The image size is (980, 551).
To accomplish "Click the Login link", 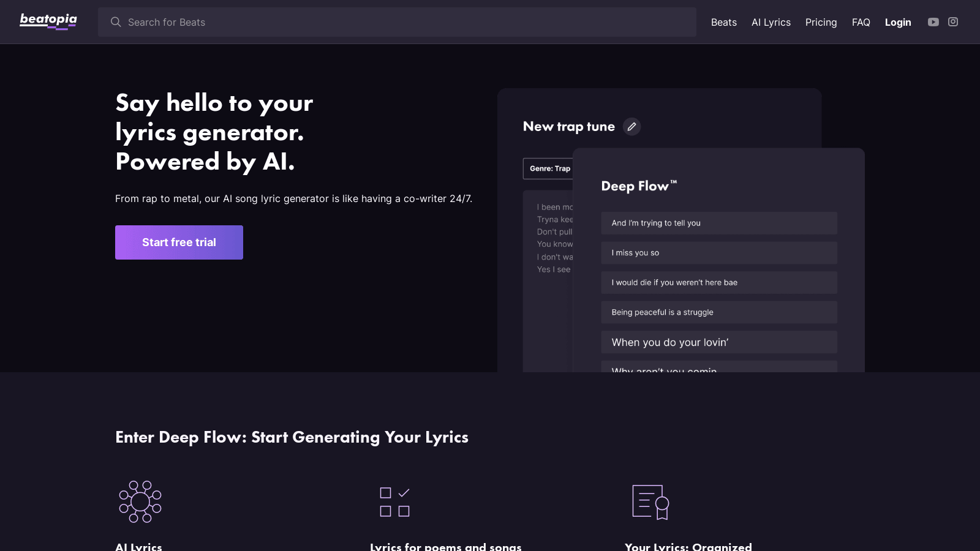I will 898,22.
